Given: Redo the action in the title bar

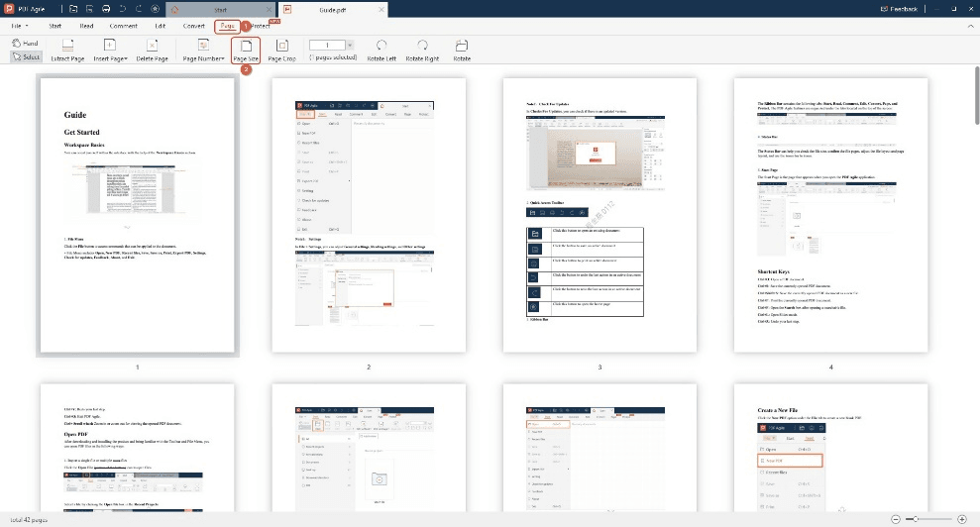Looking at the screenshot, I should coord(138,9).
